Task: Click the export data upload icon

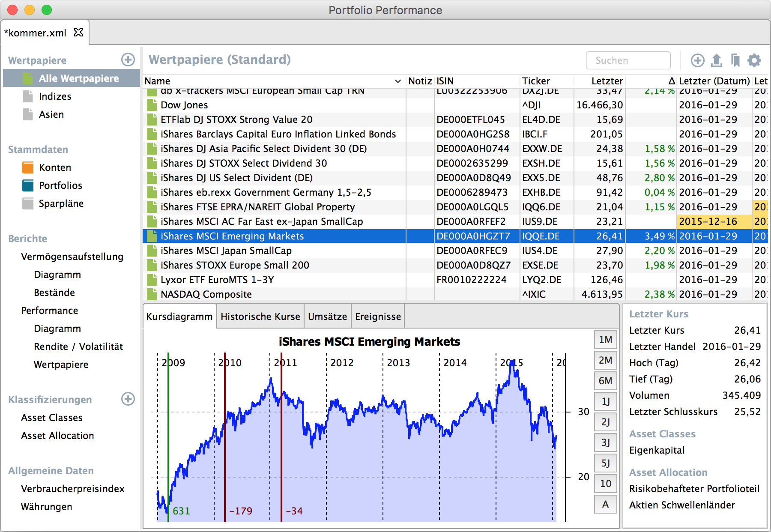Action: [x=717, y=60]
